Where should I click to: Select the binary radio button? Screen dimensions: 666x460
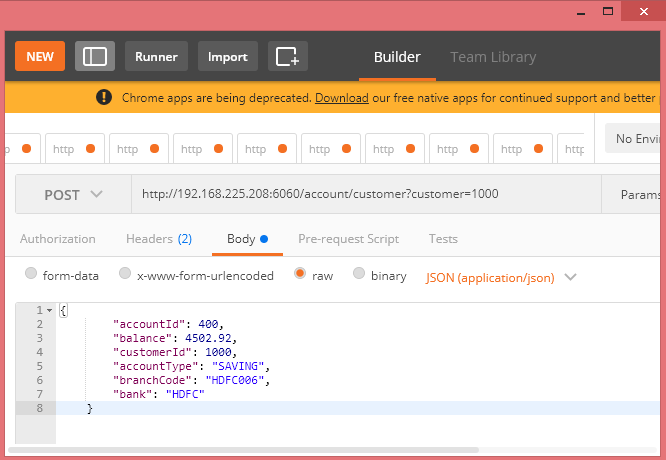[x=359, y=273]
